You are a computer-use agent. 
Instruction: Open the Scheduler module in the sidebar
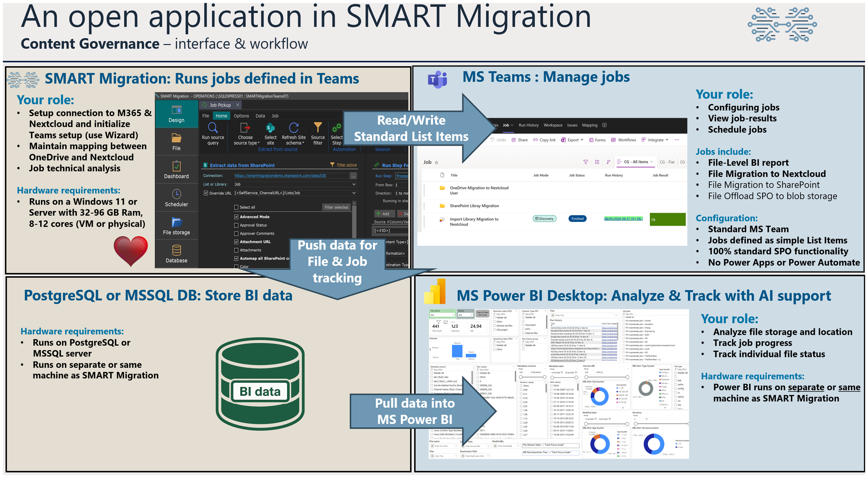(176, 198)
